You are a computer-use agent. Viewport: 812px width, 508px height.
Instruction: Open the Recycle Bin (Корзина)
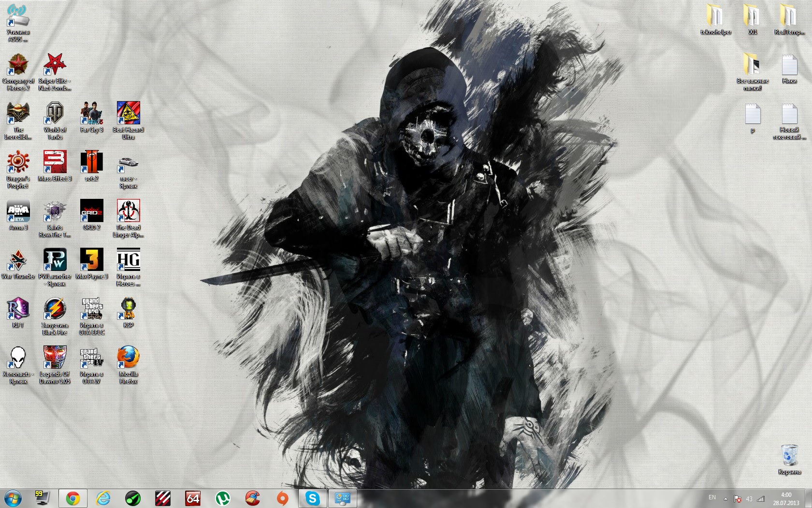789,460
